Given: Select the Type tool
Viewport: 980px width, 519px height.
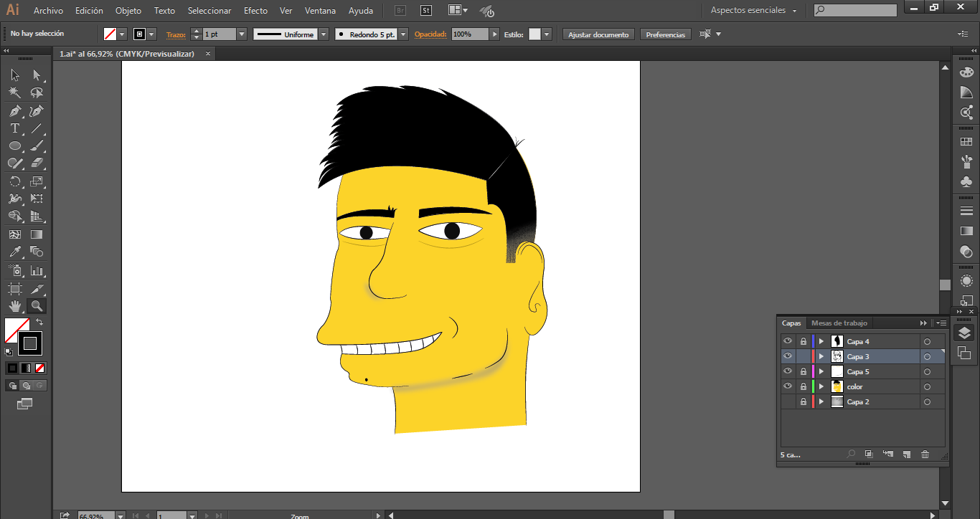Looking at the screenshot, I should tap(14, 129).
